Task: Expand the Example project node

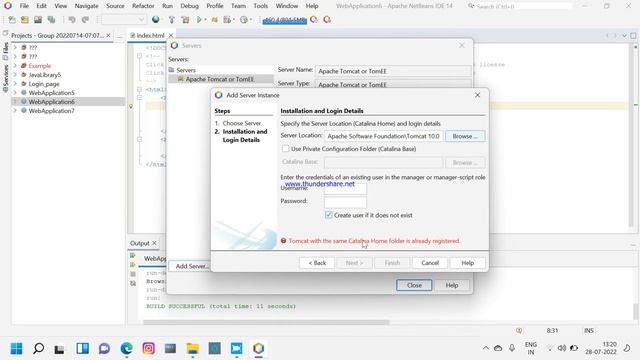Action: coord(15,66)
